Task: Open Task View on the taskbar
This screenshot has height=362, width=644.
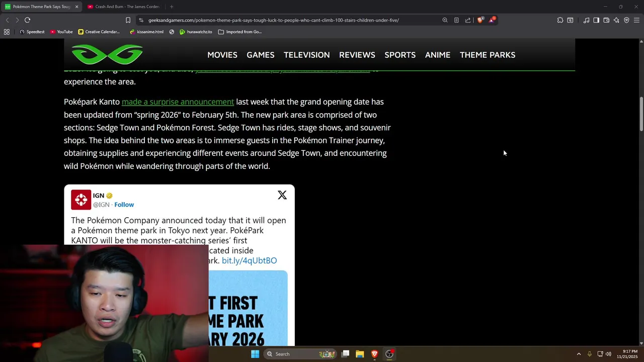Action: pyautogui.click(x=345, y=354)
